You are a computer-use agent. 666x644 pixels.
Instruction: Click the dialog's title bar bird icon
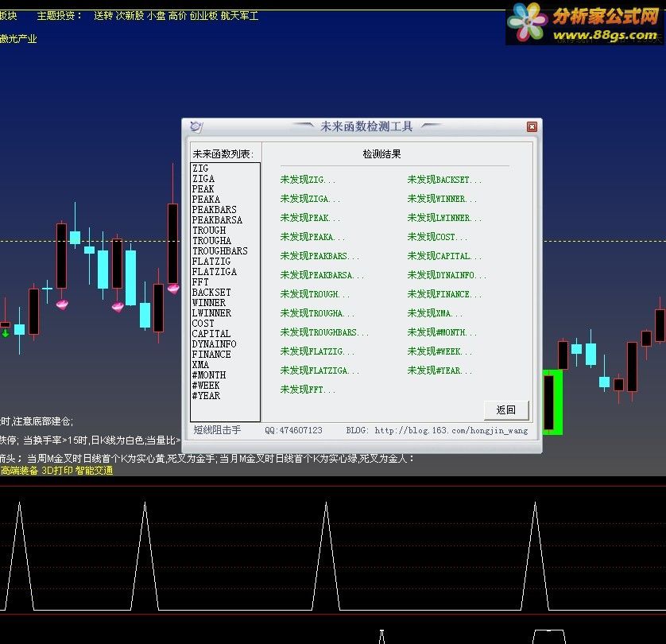point(196,126)
